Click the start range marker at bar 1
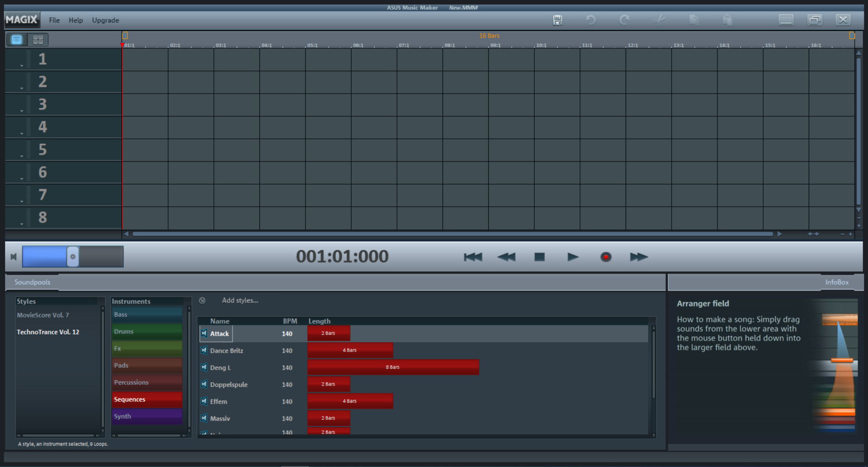Image resolution: width=868 pixels, height=467 pixels. pyautogui.click(x=125, y=35)
